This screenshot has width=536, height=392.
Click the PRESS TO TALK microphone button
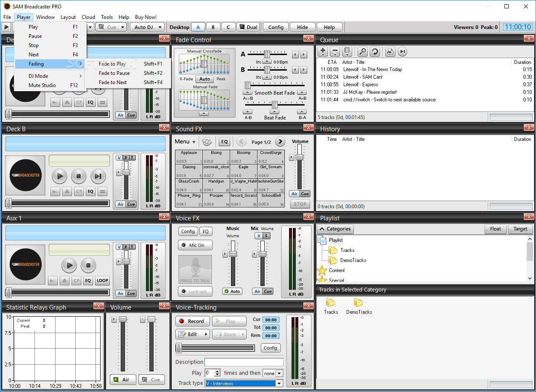click(195, 270)
